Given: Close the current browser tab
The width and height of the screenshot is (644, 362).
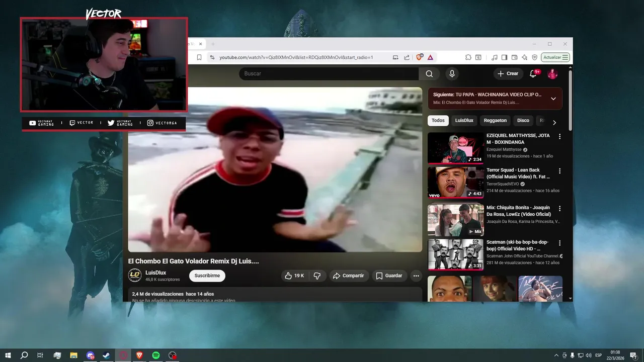Looking at the screenshot, I should tap(200, 44).
